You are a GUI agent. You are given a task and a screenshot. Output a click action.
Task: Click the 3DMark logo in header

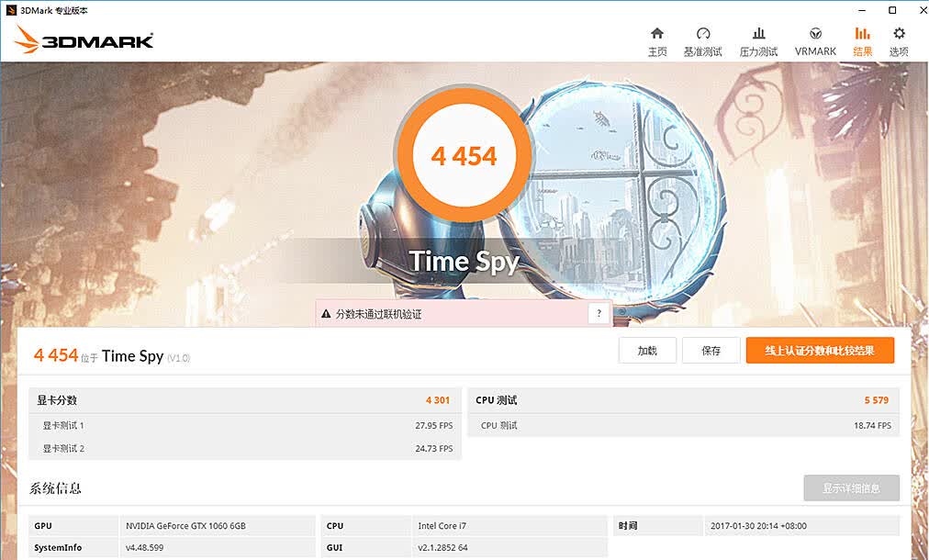click(x=84, y=40)
